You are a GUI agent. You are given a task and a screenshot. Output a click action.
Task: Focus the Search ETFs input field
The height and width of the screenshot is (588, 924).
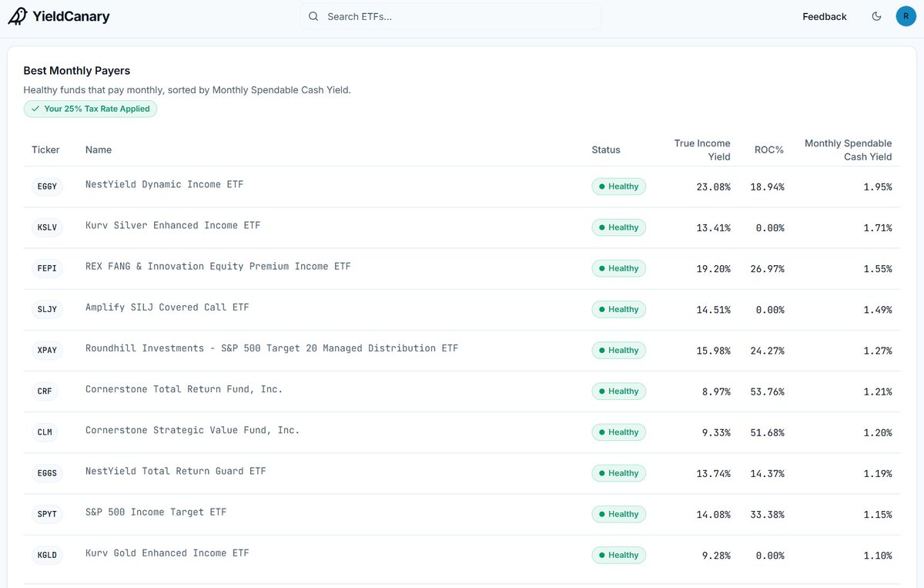450,16
